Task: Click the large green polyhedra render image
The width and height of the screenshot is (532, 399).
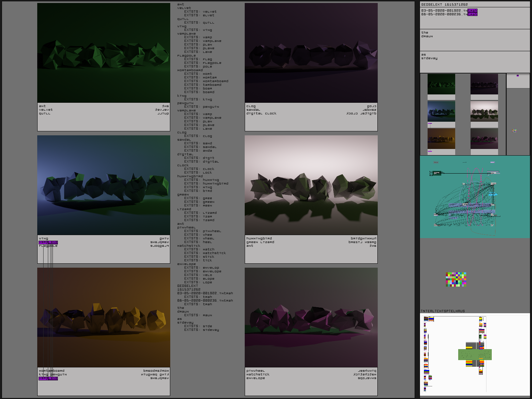Action: click(x=104, y=53)
